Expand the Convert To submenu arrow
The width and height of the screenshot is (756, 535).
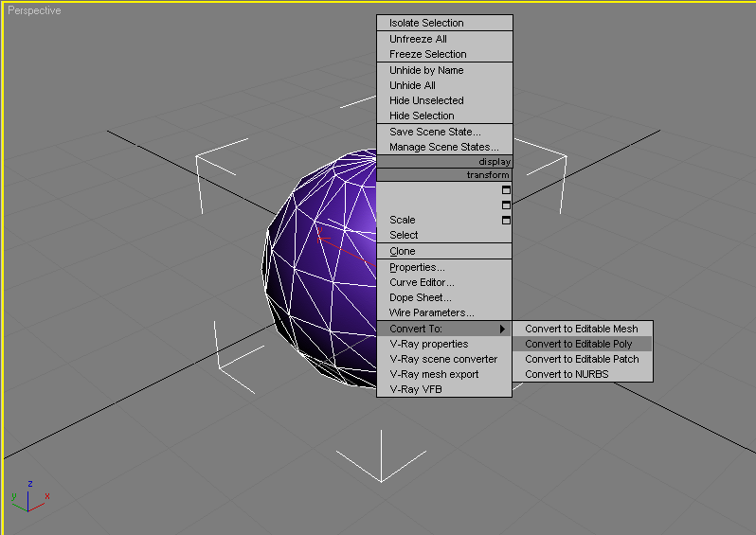[x=502, y=329]
